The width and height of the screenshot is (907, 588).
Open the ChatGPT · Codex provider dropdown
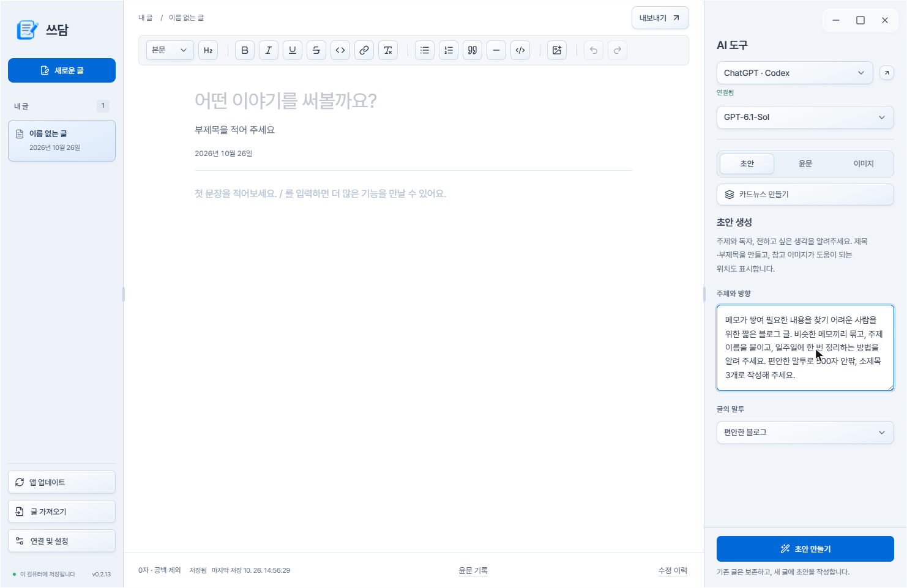coord(794,73)
